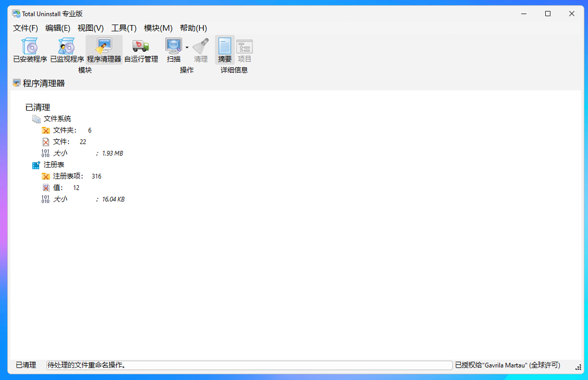Start 扫描 with the magnifier icon
The image size is (588, 380).
coord(174,50)
